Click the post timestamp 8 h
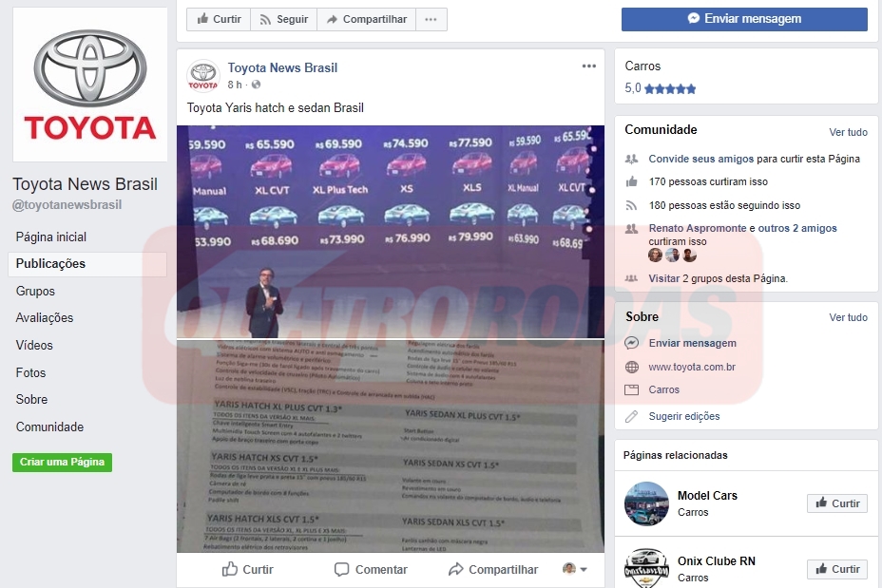Screen dimensions: 882x588 pos(235,85)
